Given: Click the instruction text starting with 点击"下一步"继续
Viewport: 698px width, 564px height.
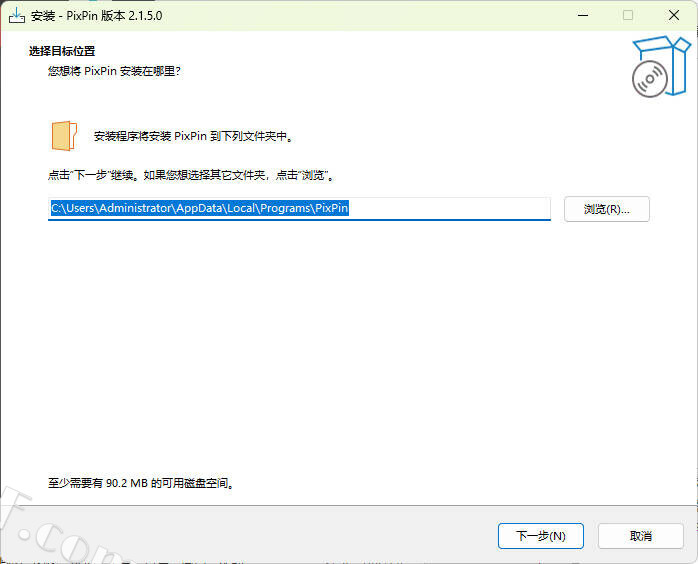Looking at the screenshot, I should tap(191, 175).
